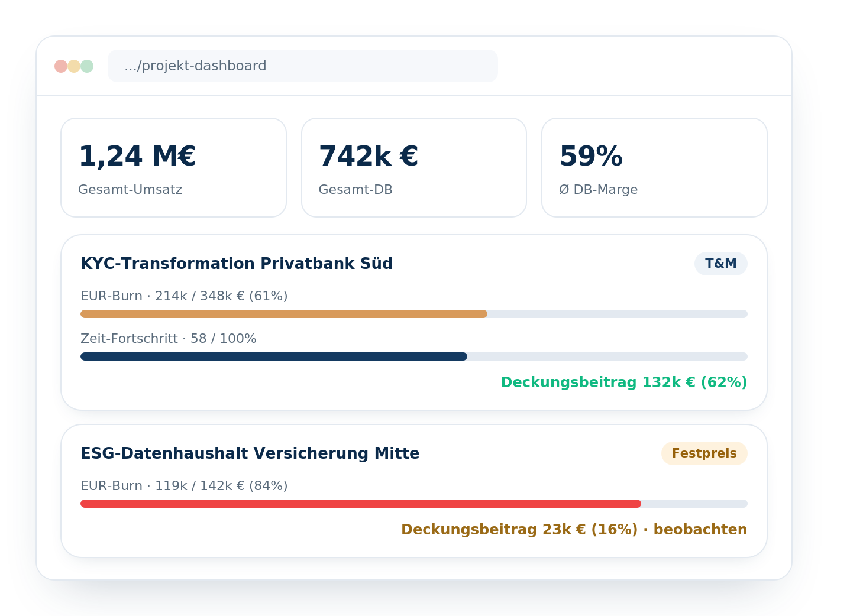The image size is (850, 616).
Task: Open the 742k € Gesamt-DB card
Action: click(414, 168)
